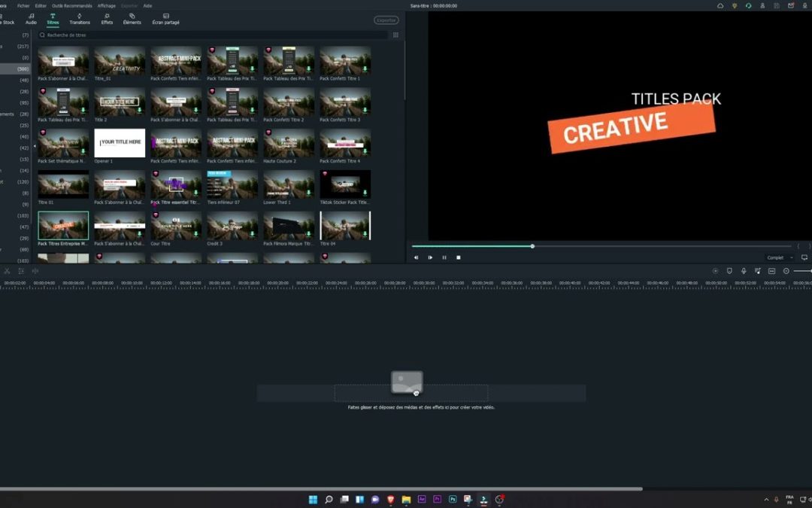This screenshot has width=812, height=508.
Task: Click the timeline zoom out button
Action: coord(786,271)
